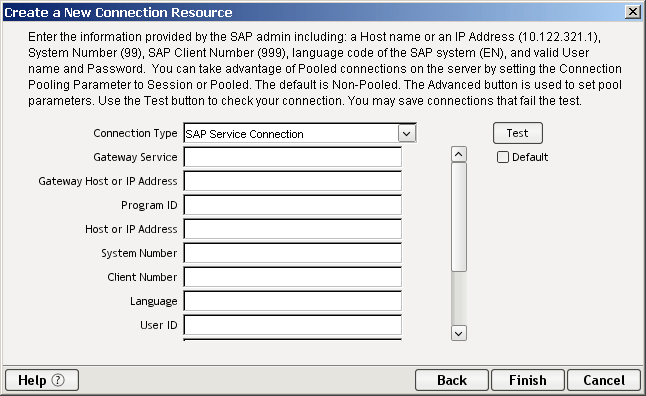Click the Language text field
The image size is (646, 396).
(293, 301)
